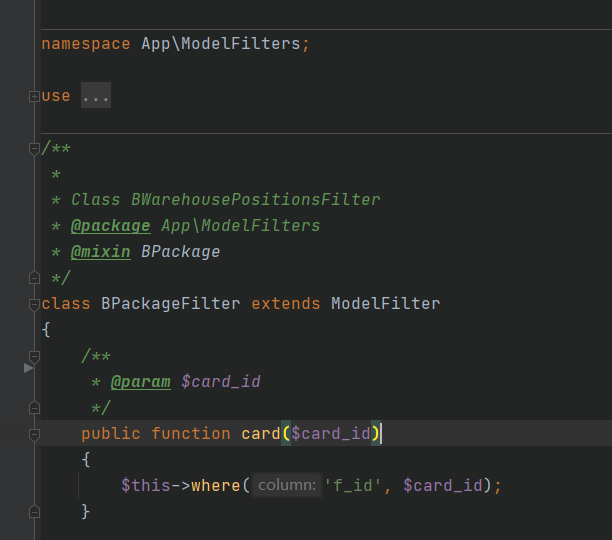Click the 'public' keyword
The height and width of the screenshot is (540, 612).
tap(111, 433)
